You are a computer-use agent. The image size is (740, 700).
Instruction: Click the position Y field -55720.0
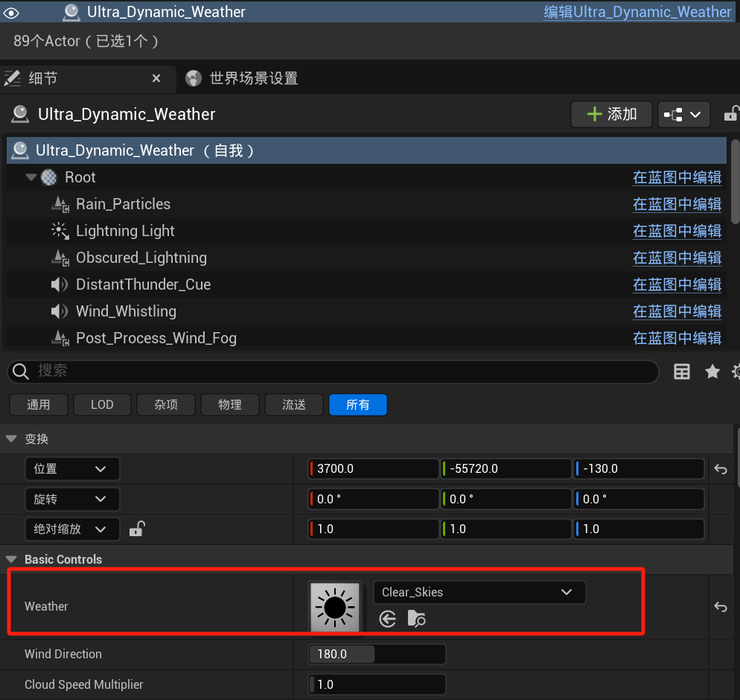(506, 469)
